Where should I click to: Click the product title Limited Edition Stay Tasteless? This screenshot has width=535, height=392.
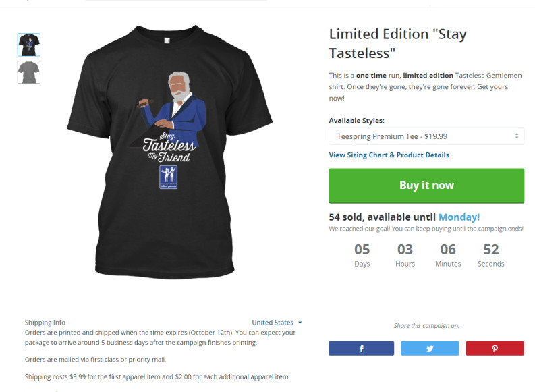click(x=398, y=44)
